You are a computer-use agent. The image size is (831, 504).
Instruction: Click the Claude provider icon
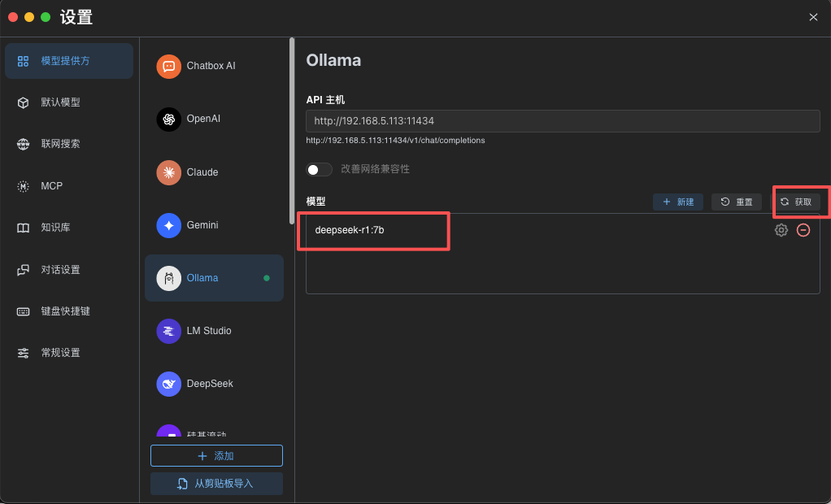click(x=168, y=172)
